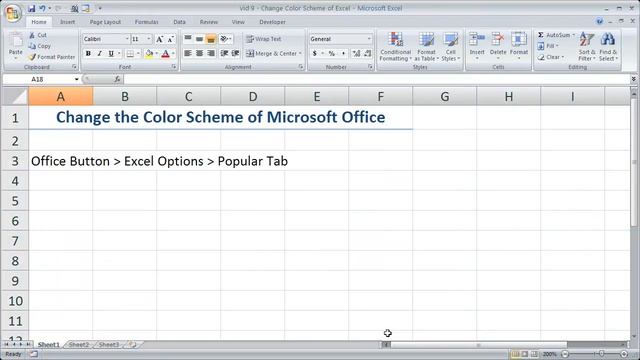Decrease the font size
Screen dimensions: 640x360
[171, 39]
